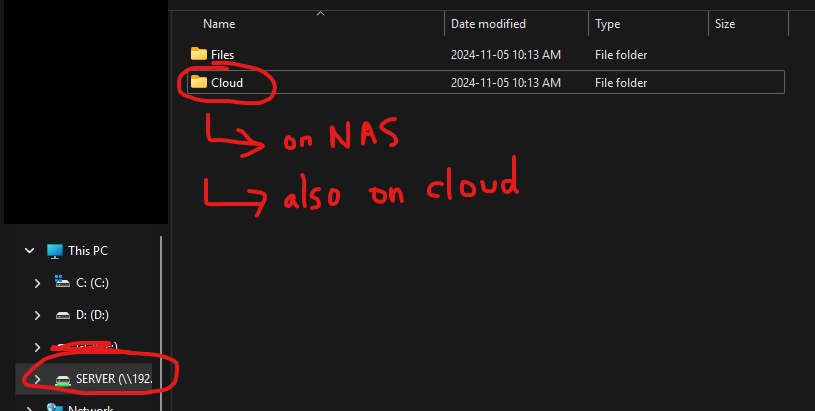The height and width of the screenshot is (411, 815).
Task: Sort by the Name column header
Action: click(219, 24)
